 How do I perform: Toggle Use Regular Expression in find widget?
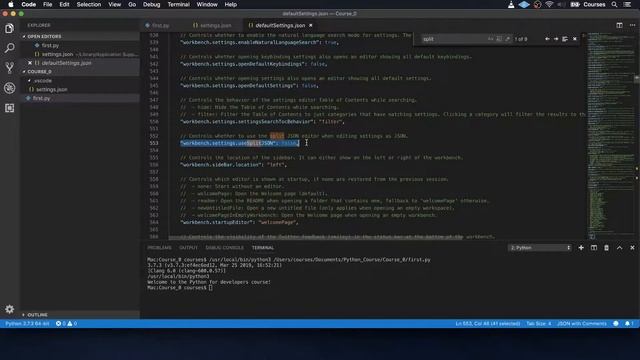(507, 39)
